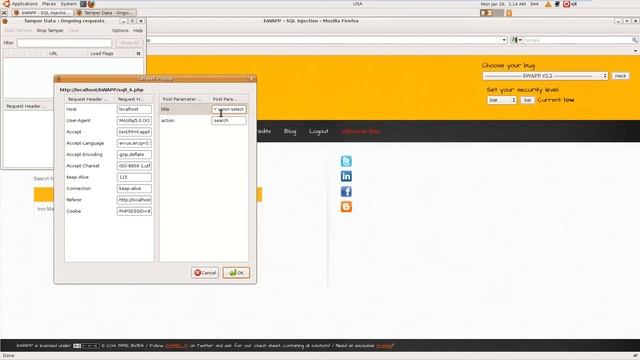640x360 pixels.
Task: Click the clock in top panel
Action: pyautogui.click(x=503, y=4)
